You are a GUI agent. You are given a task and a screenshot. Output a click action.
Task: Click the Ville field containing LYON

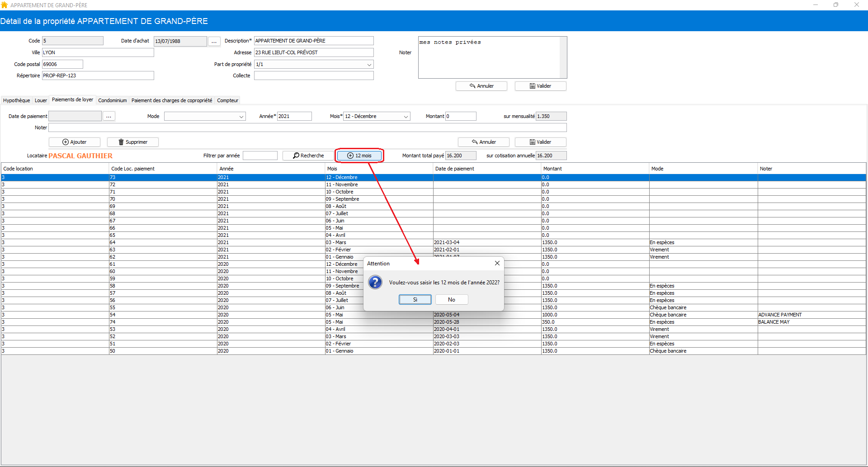[x=98, y=52]
